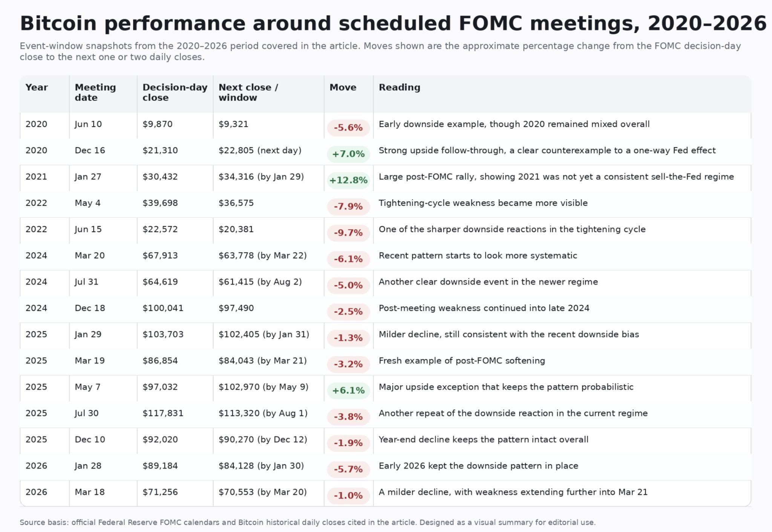Image resolution: width=772 pixels, height=532 pixels.
Task: Click the Next close / window header
Action: [248, 92]
